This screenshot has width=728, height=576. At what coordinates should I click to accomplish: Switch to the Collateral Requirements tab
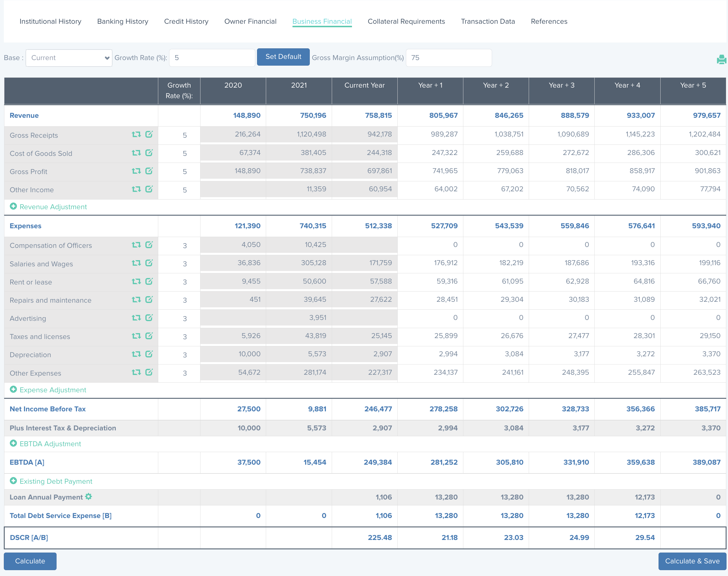click(406, 22)
